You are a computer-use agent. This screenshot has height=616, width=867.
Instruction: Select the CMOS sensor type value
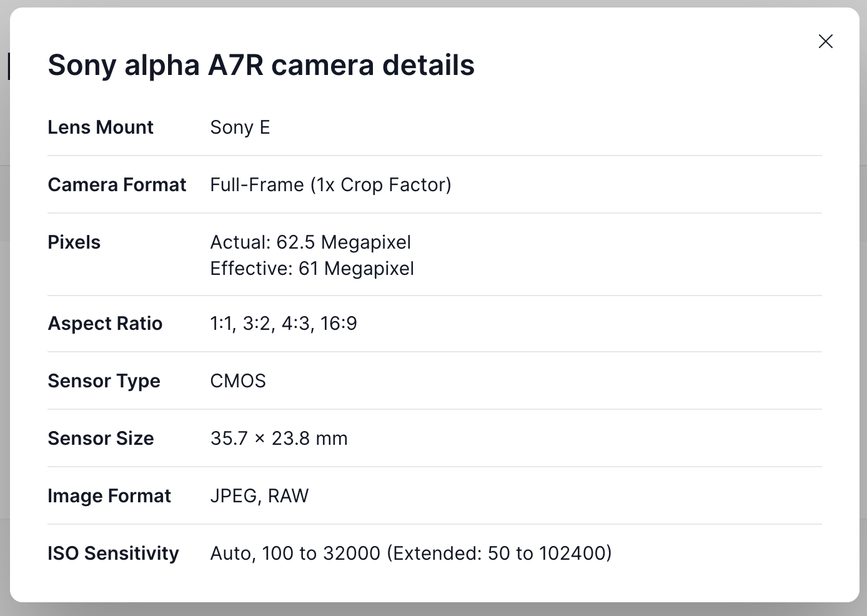pos(238,381)
